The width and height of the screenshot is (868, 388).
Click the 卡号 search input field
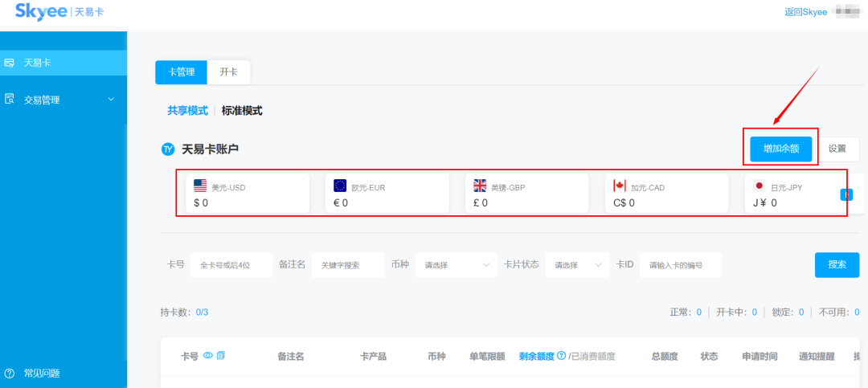231,265
